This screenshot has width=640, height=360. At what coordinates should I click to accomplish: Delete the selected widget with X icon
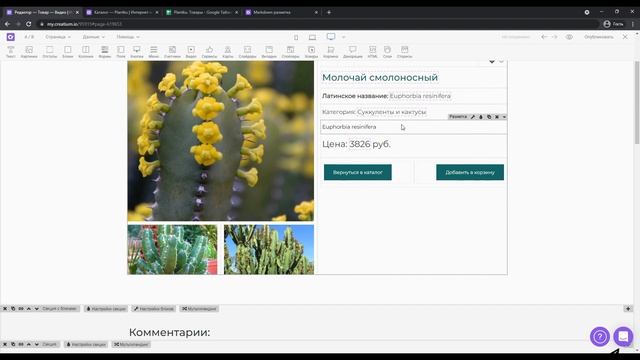[497, 117]
